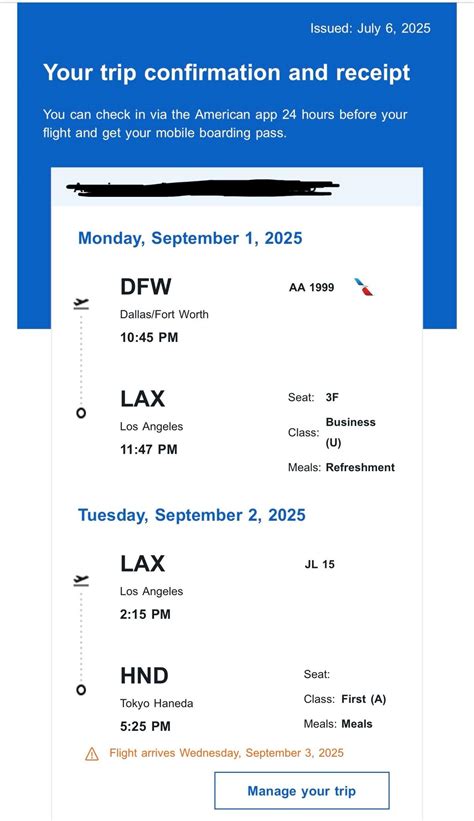Click the flight number AA 1999
This screenshot has height=821, width=474.
pos(312,287)
